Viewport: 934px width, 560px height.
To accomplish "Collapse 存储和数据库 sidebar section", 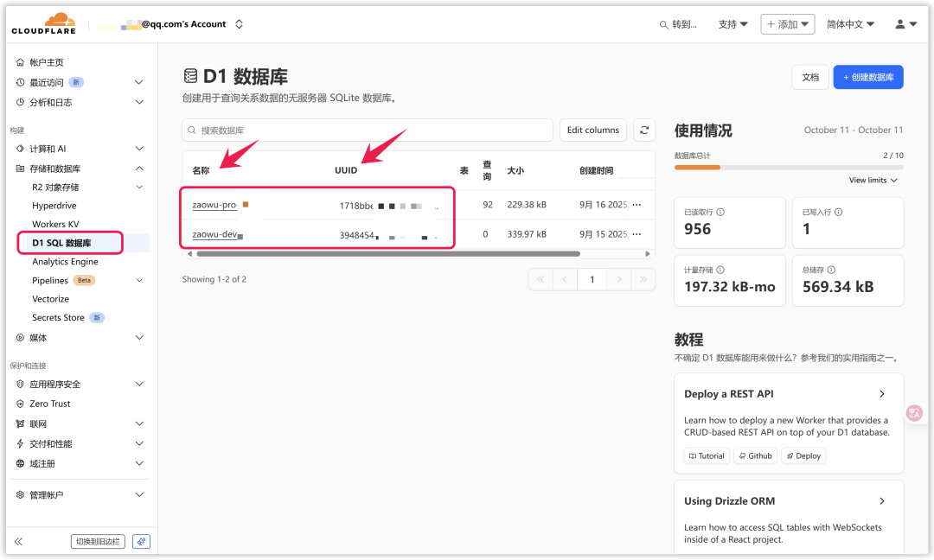I will [x=138, y=169].
